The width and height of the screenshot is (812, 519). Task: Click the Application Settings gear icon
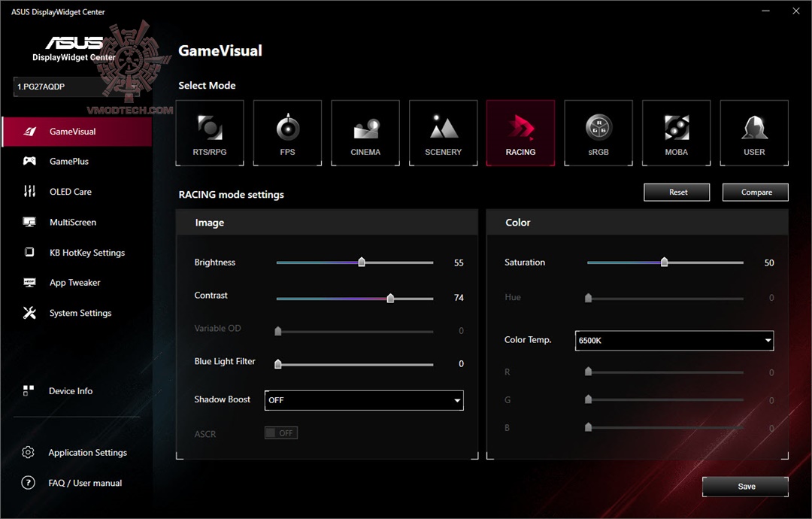point(28,452)
